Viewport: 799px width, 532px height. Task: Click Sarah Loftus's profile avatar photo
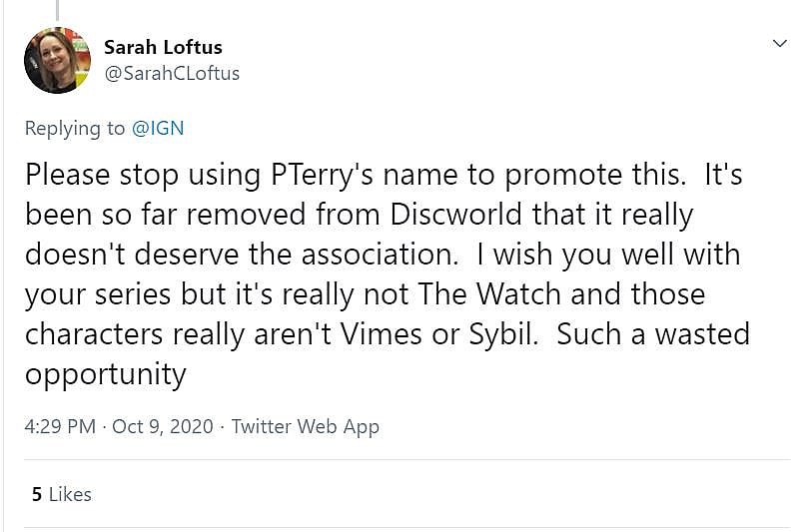pyautogui.click(x=58, y=60)
